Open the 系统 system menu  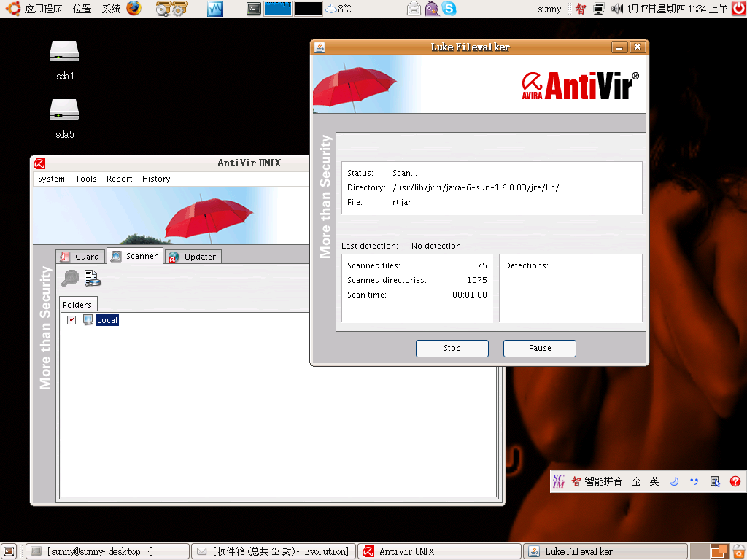[112, 9]
